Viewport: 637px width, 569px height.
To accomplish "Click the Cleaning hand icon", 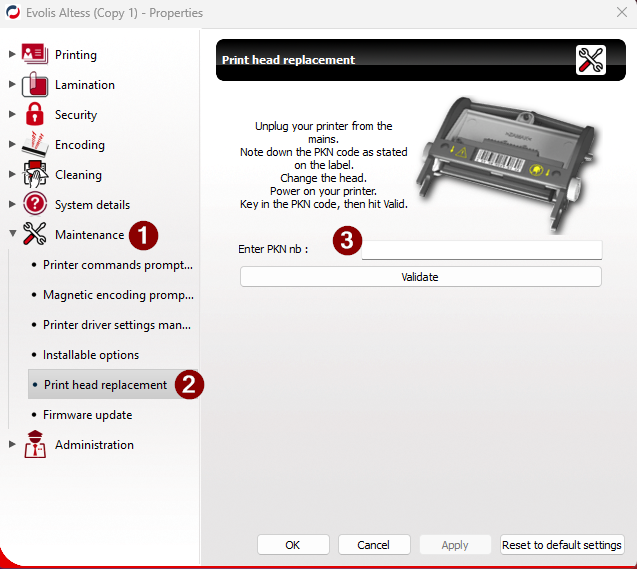I will click(x=35, y=174).
